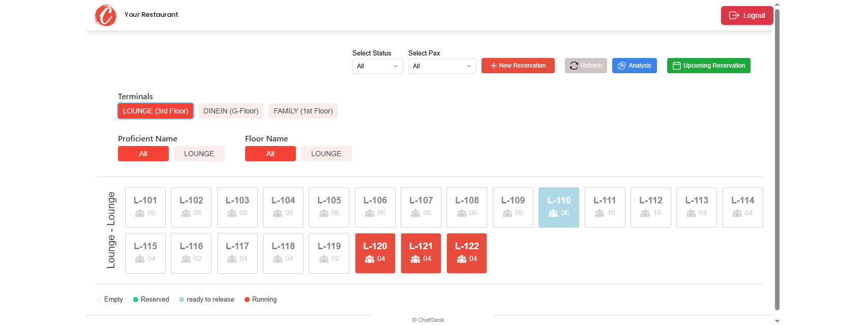Viewport: 868px width, 325px height.
Task: Click the New Reservation button
Action: pos(518,66)
